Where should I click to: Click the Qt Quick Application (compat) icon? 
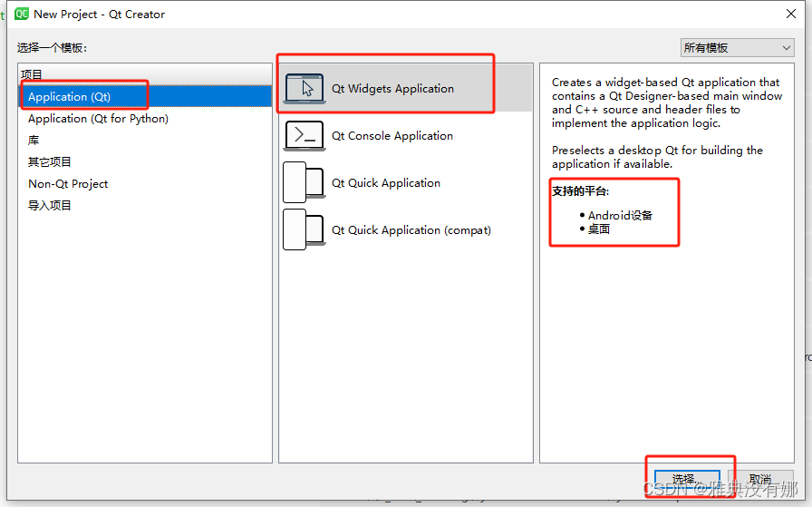[x=304, y=229]
